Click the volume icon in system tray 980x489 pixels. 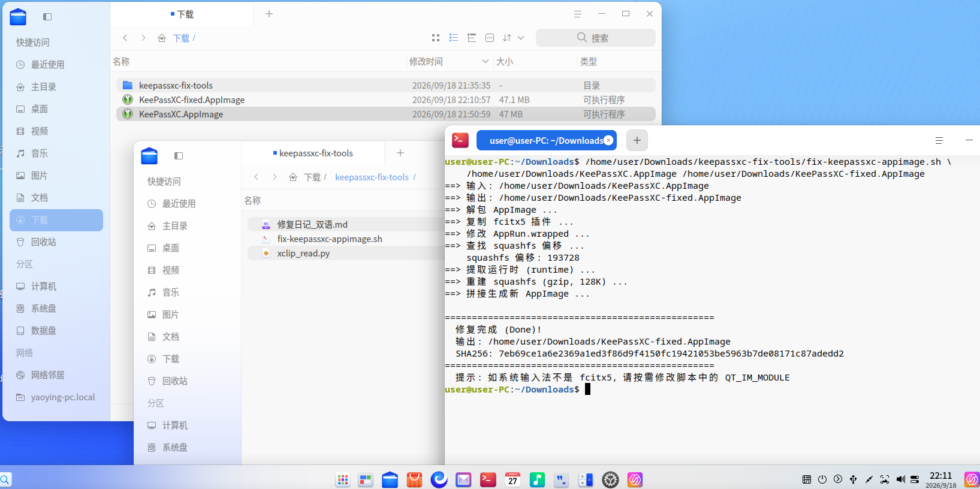[x=900, y=479]
